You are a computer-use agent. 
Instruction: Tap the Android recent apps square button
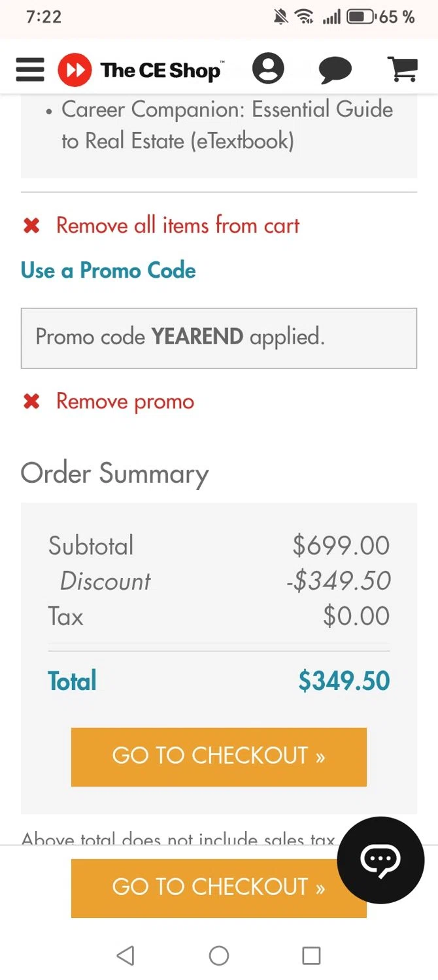tap(311, 956)
